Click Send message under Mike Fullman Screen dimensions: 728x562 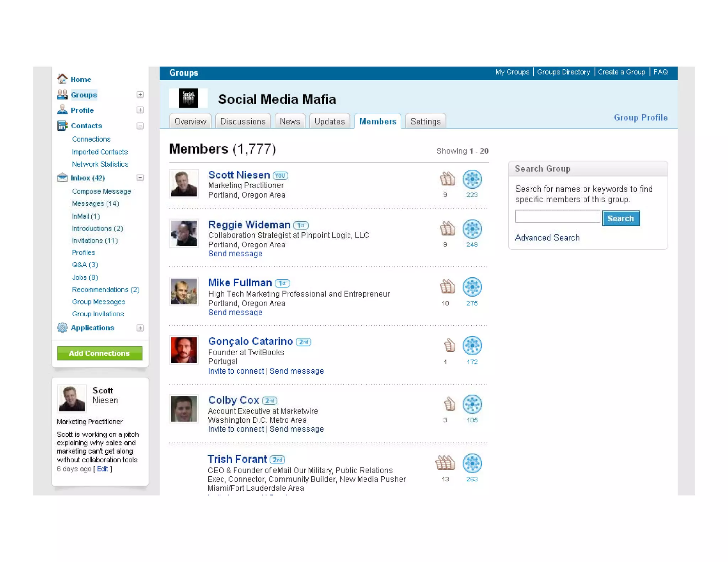[235, 312]
